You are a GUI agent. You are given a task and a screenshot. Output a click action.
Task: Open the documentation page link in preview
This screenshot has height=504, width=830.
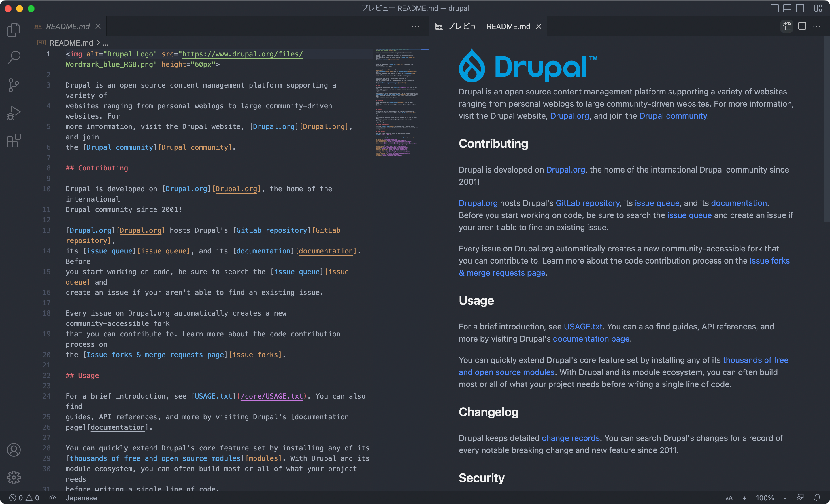(591, 339)
